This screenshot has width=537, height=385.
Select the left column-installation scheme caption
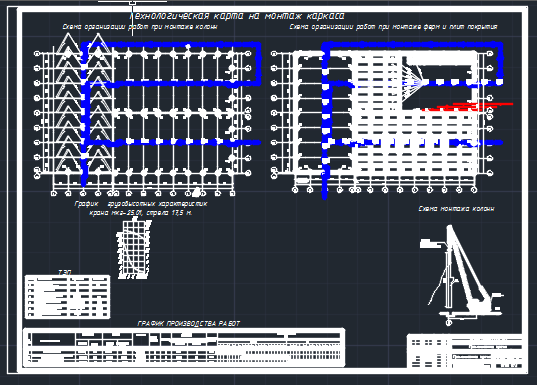(140, 27)
